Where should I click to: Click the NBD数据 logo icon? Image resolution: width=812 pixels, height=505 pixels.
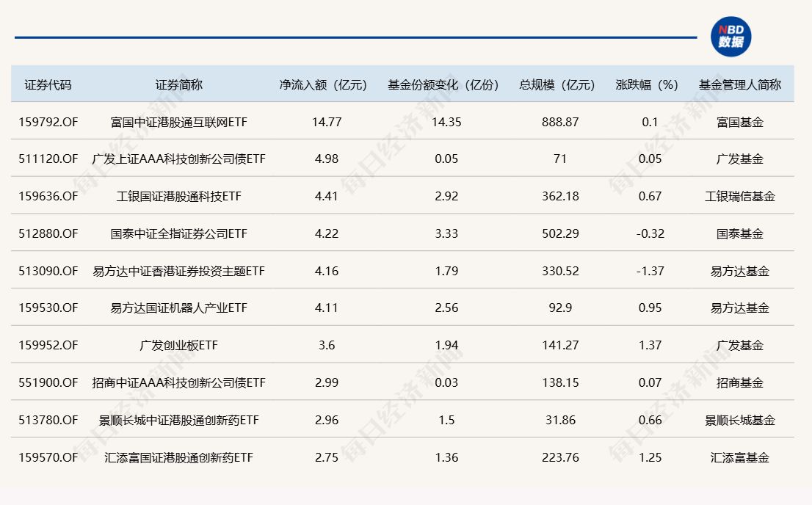pyautogui.click(x=731, y=37)
